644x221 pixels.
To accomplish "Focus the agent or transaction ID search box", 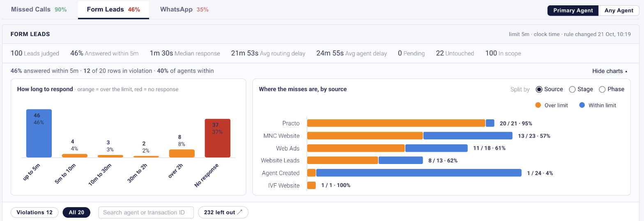I will (146, 212).
